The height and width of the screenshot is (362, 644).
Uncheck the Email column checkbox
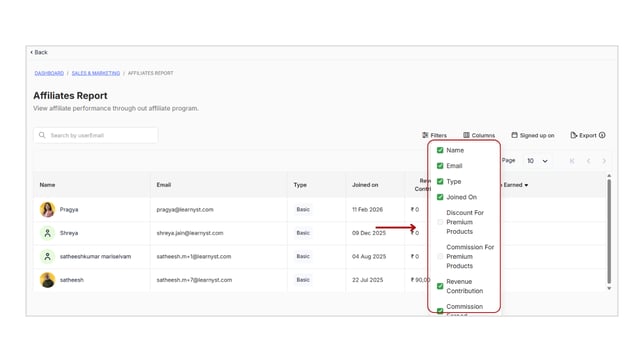pos(440,166)
